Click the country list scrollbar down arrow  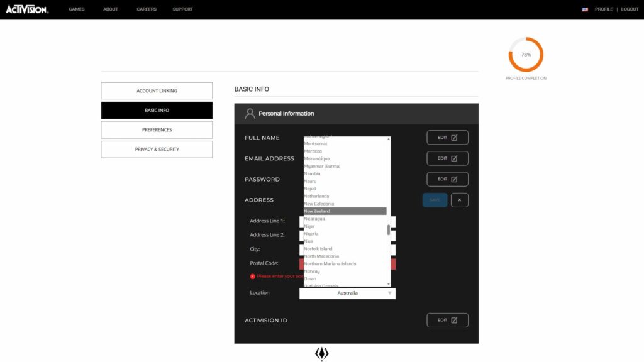[389, 284]
